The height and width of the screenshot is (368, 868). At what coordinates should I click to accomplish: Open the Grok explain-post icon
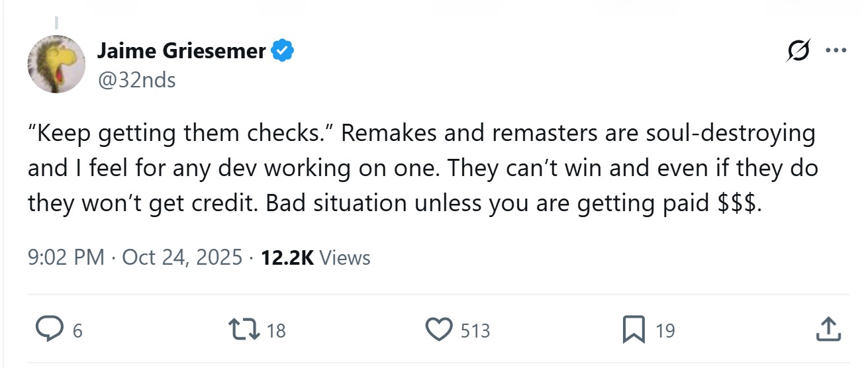coord(798,52)
